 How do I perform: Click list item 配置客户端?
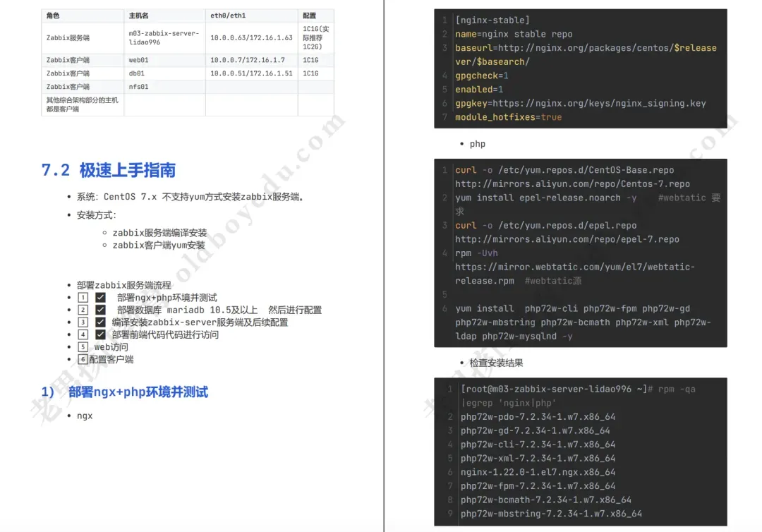coord(111,360)
